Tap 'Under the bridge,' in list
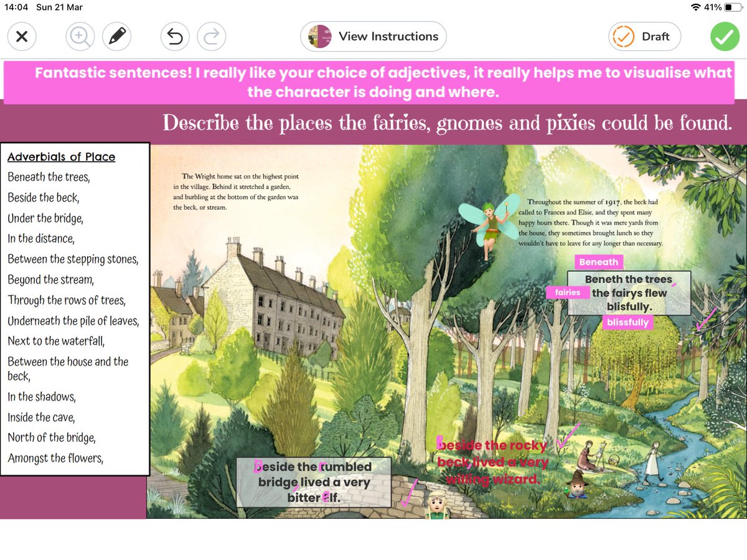Viewport: 747px width, 560px height. click(45, 218)
